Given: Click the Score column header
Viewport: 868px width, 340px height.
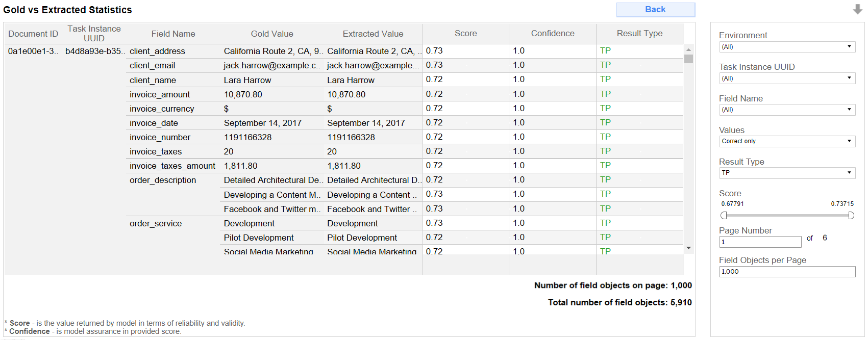Looking at the screenshot, I should (466, 34).
